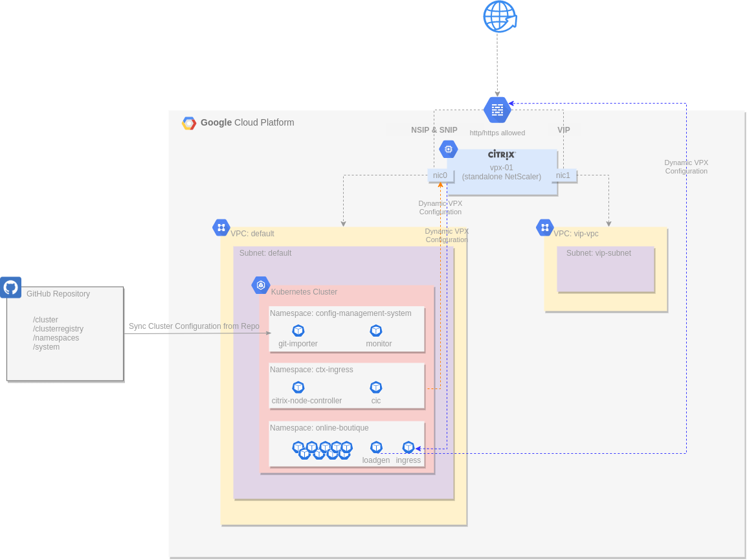747x560 pixels.
Task: Select the nic1 interface box
Action: (x=563, y=175)
